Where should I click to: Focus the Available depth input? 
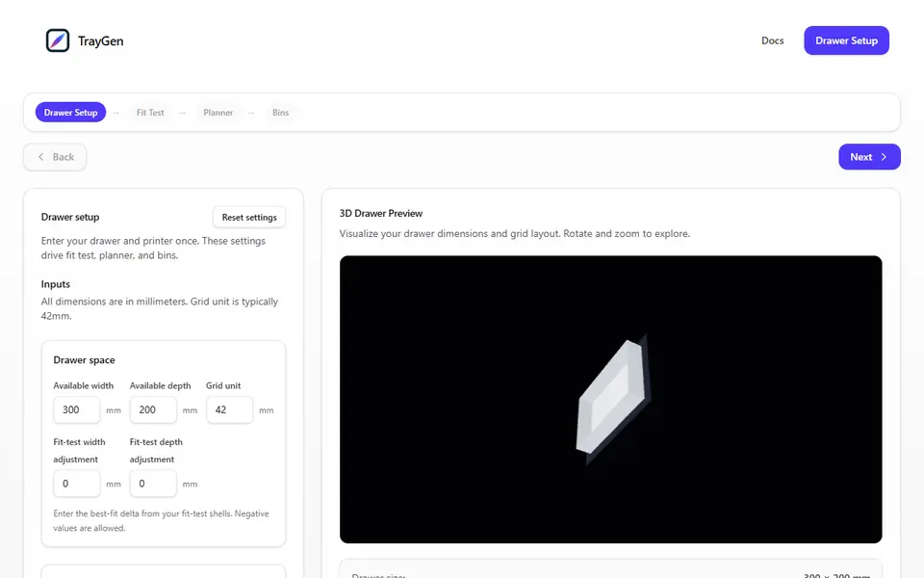coord(153,410)
